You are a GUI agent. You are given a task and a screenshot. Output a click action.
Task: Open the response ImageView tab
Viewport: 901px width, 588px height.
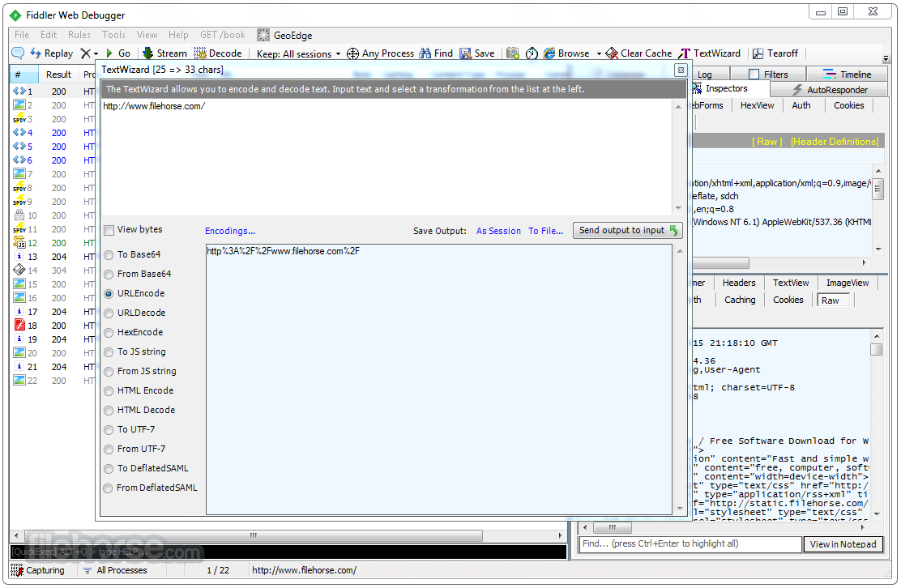[848, 283]
